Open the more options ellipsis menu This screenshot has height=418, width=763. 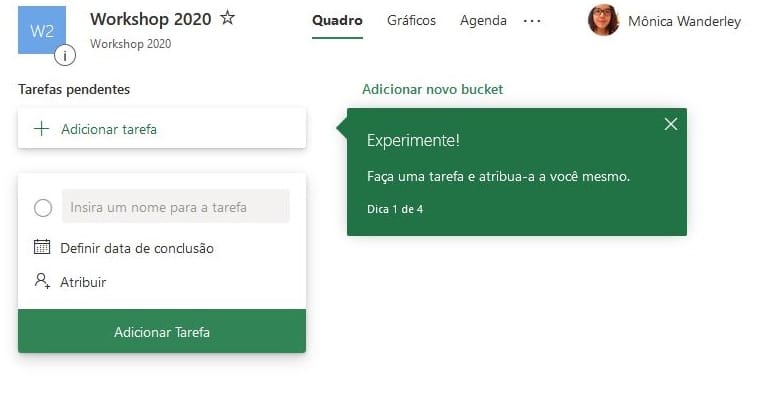tap(532, 21)
